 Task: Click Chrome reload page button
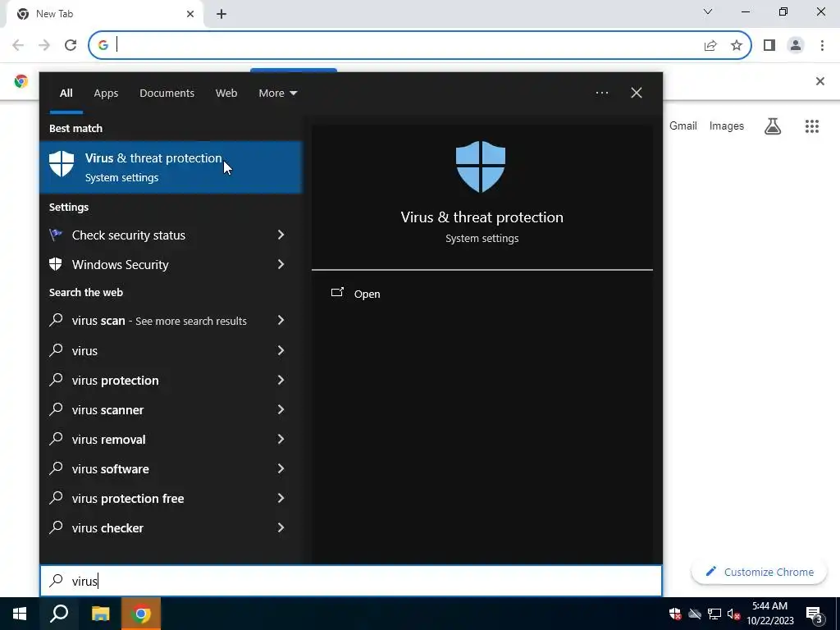[x=71, y=45]
